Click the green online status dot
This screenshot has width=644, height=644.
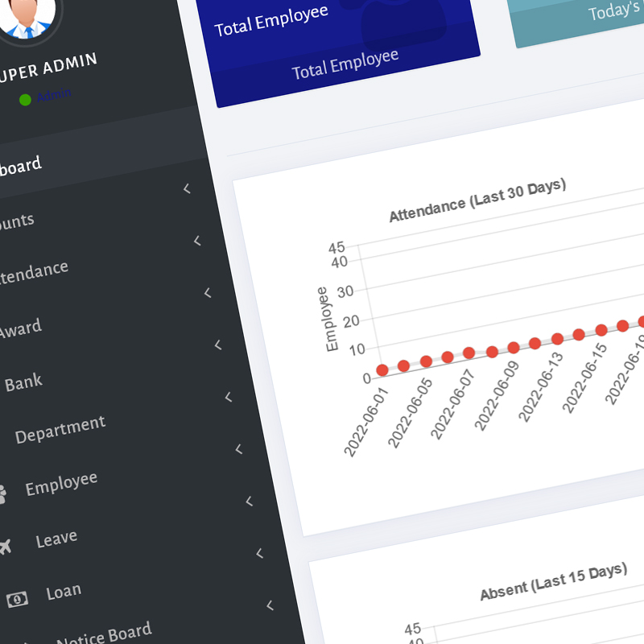click(x=25, y=99)
